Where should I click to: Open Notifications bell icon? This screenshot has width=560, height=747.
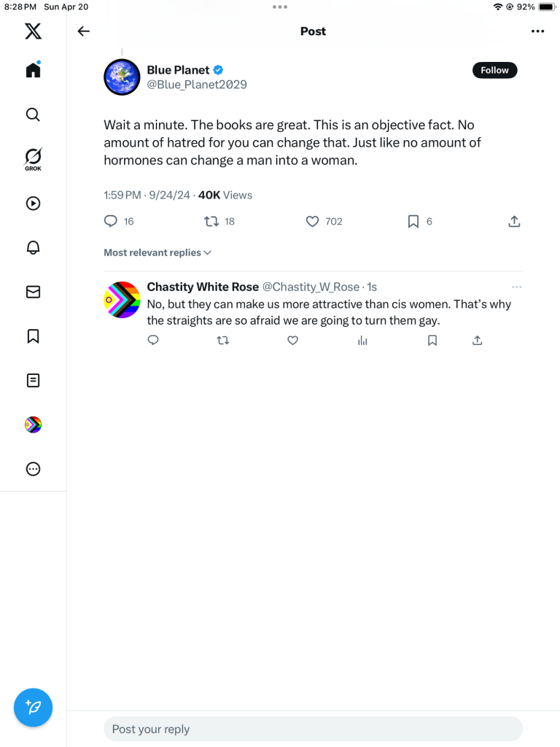click(x=33, y=247)
